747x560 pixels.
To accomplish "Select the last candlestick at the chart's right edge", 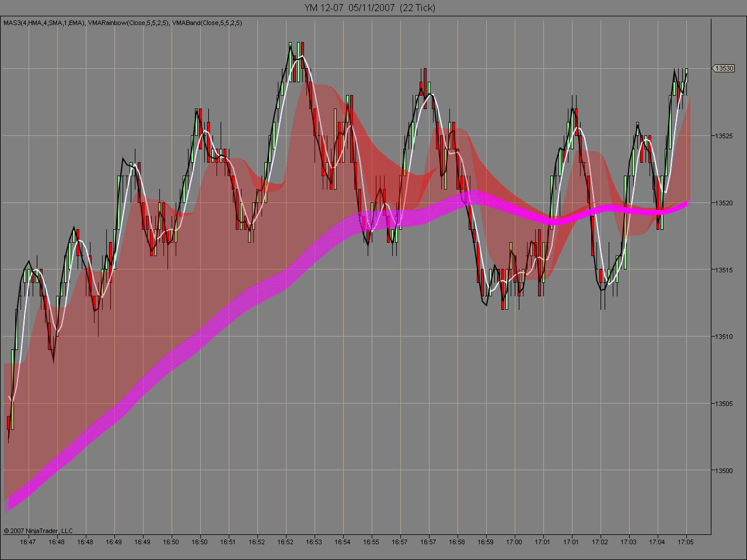I will [x=686, y=76].
